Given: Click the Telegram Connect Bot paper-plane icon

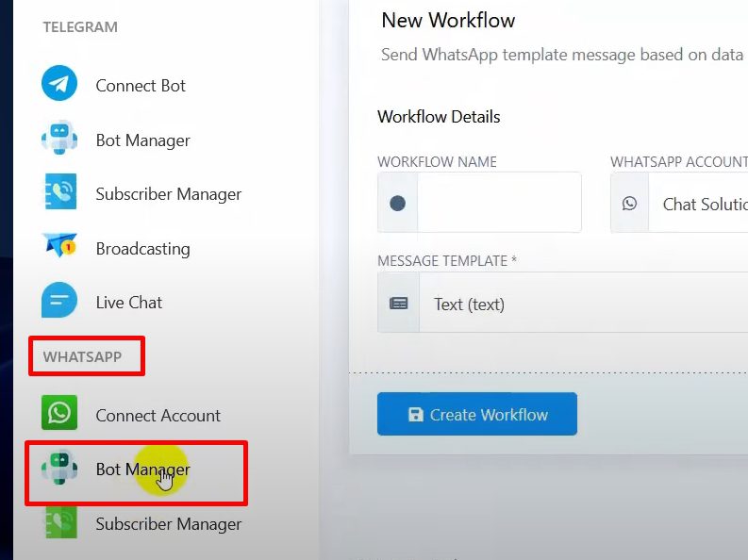Looking at the screenshot, I should click(59, 85).
